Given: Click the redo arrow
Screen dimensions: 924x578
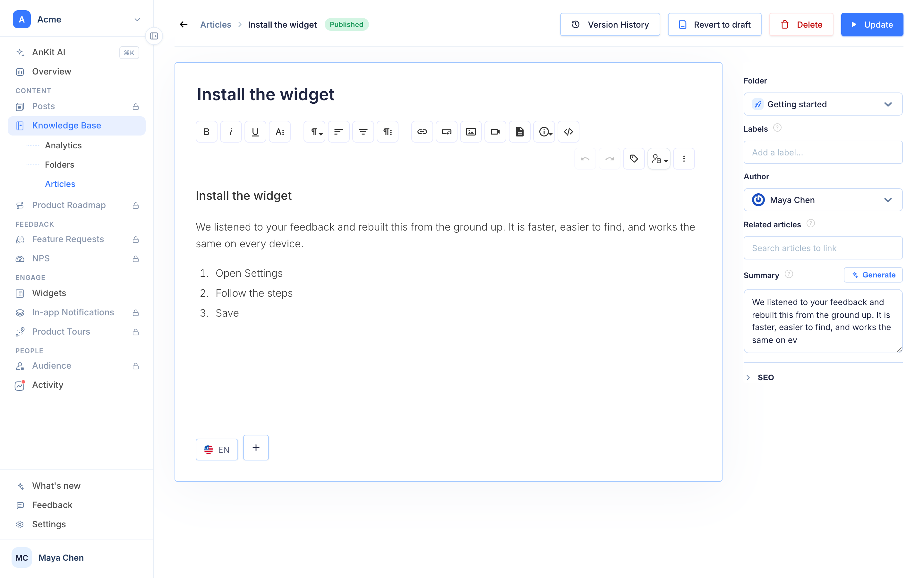Looking at the screenshot, I should (609, 159).
